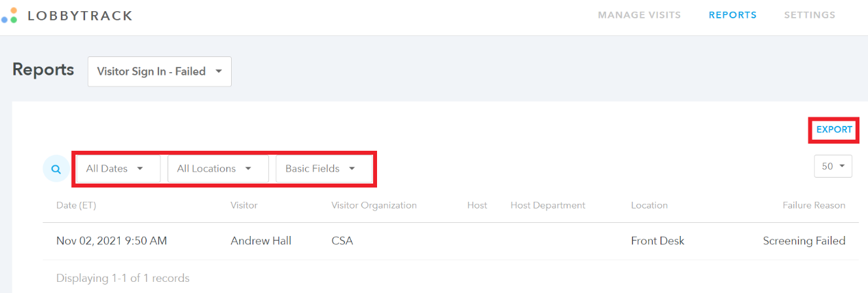The image size is (868, 293).
Task: Click the blue search magnifier icon
Action: 56,169
